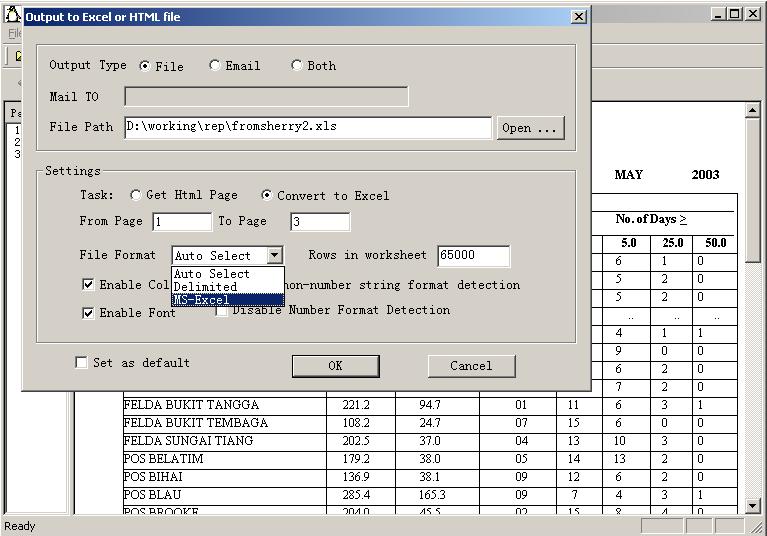Choose the Convert to Excel task
The width and height of the screenshot is (767, 536).
267,195
